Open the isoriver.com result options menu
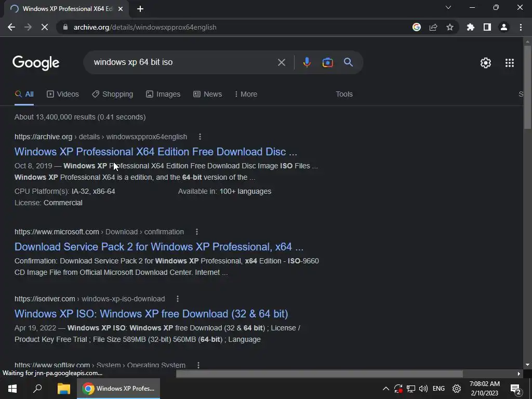The width and height of the screenshot is (532, 399). point(178,299)
